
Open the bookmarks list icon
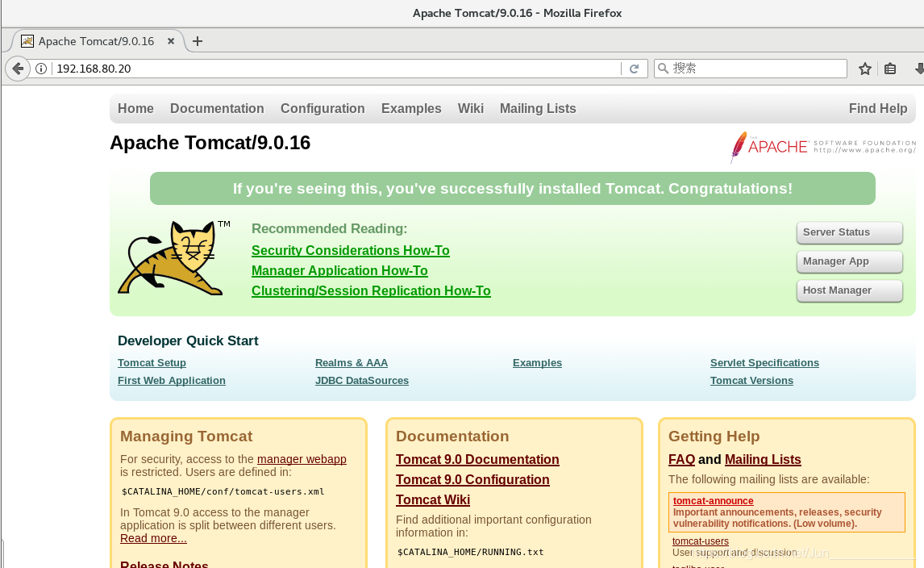pyautogui.click(x=890, y=69)
